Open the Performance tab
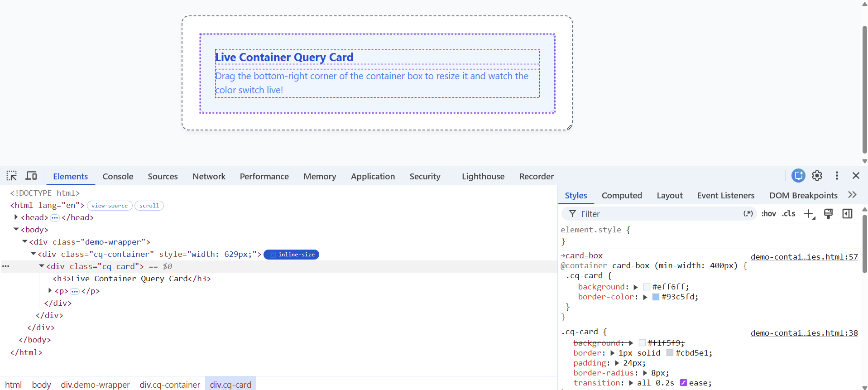868x390 pixels. 264,176
